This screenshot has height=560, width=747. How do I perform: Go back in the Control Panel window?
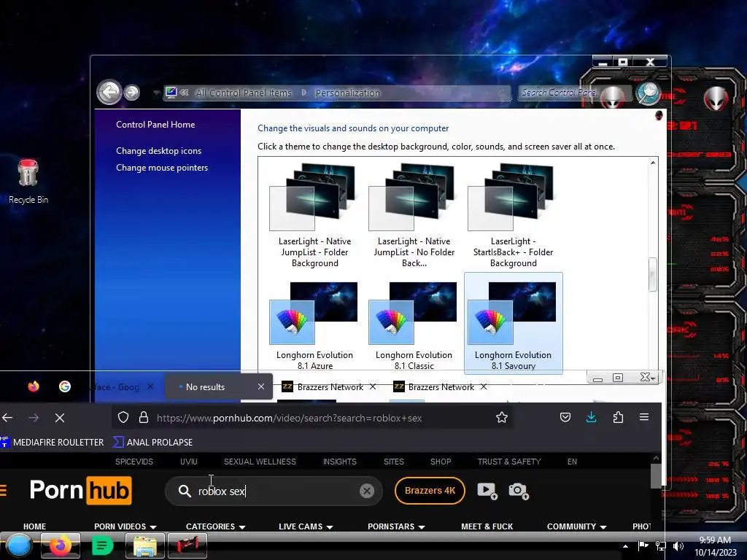click(x=109, y=91)
